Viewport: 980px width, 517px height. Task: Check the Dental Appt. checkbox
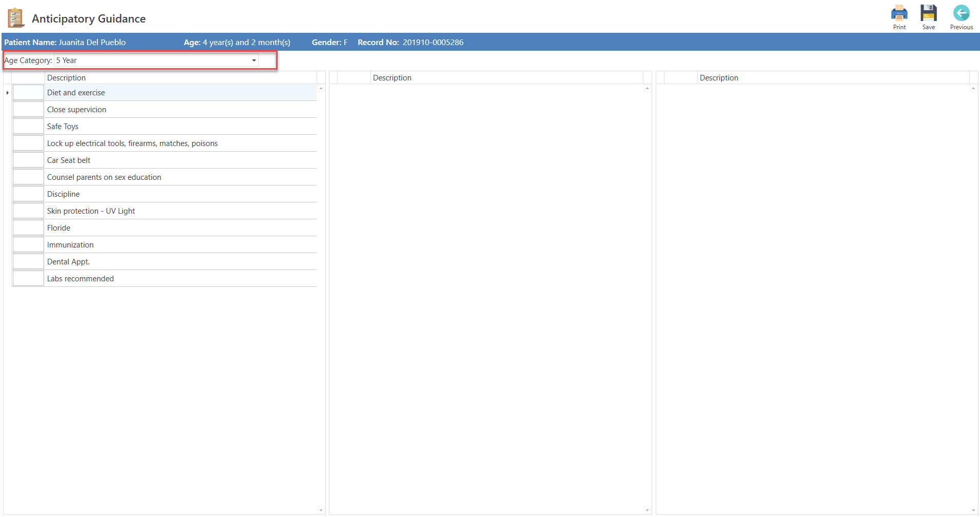pyautogui.click(x=28, y=262)
